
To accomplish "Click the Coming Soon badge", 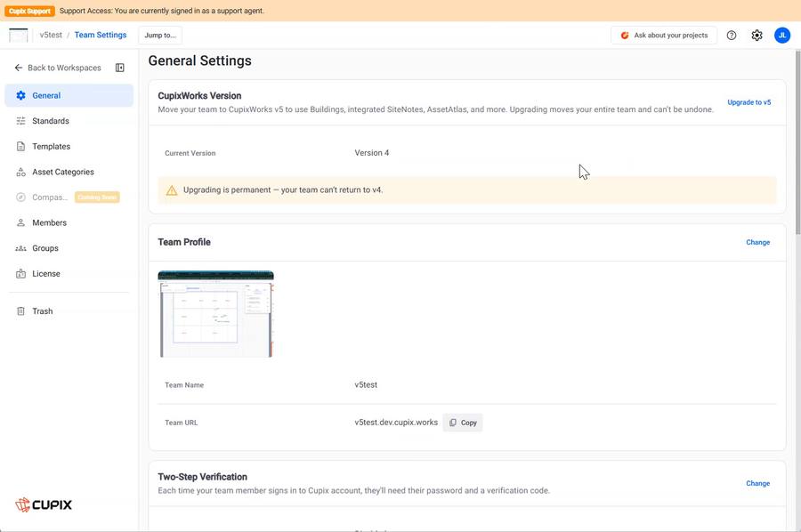I will (97, 197).
